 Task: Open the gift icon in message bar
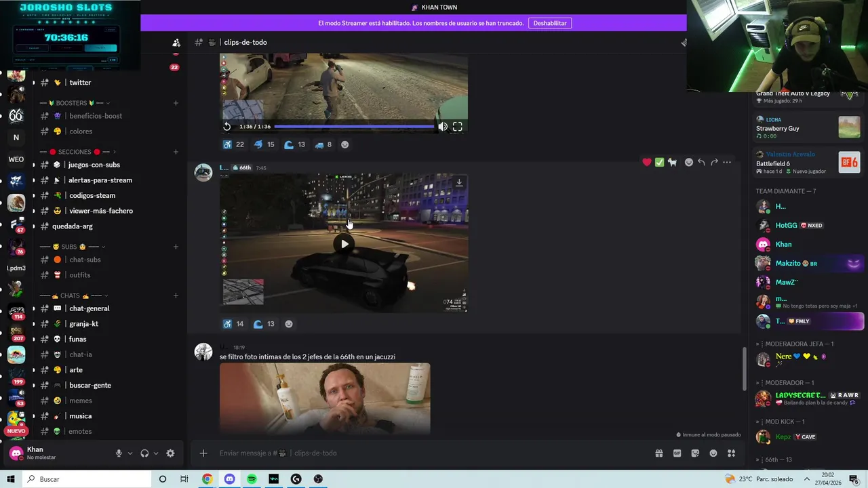[x=658, y=453]
